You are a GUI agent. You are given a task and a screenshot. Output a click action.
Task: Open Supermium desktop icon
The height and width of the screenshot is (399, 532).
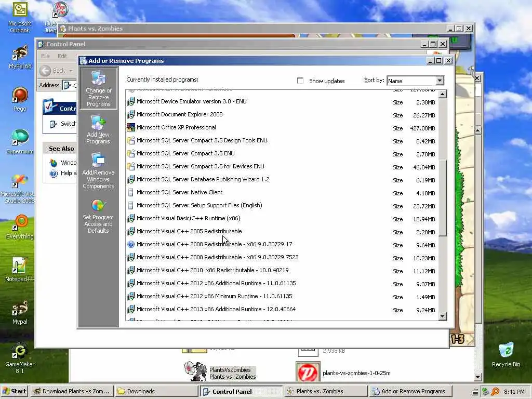pos(20,141)
